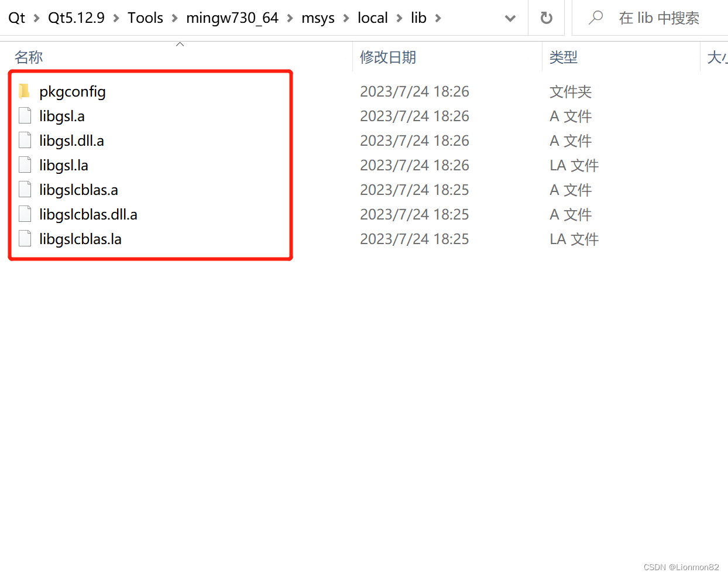
Task: Sort files by the 修改日期 column
Action: pos(388,57)
